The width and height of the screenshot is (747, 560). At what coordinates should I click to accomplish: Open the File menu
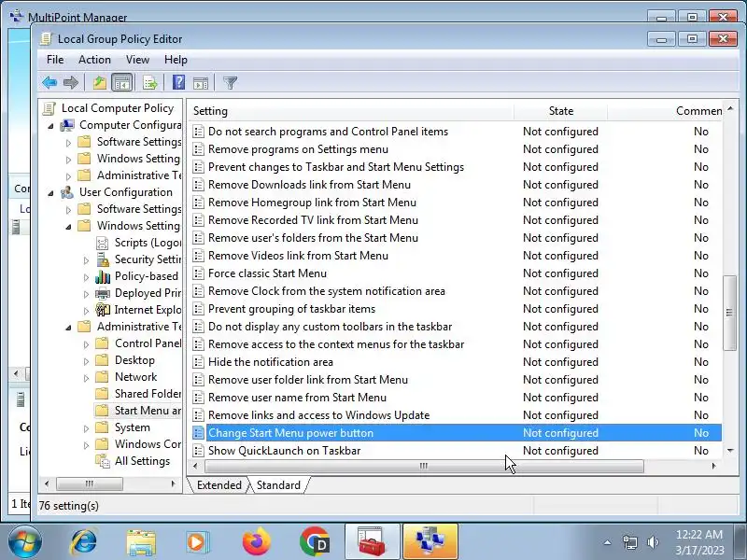click(x=55, y=60)
